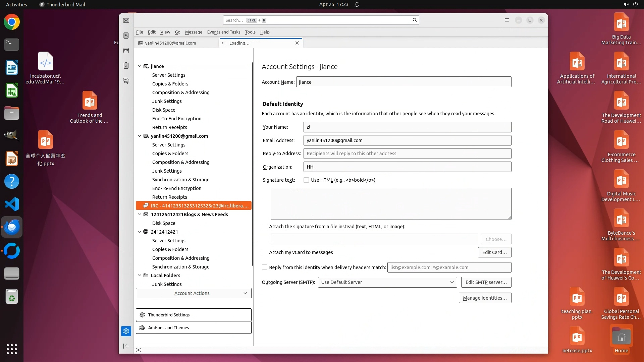The width and height of the screenshot is (644, 362).
Task: Open the Thunderbird app menu hamburger
Action: pos(507,20)
